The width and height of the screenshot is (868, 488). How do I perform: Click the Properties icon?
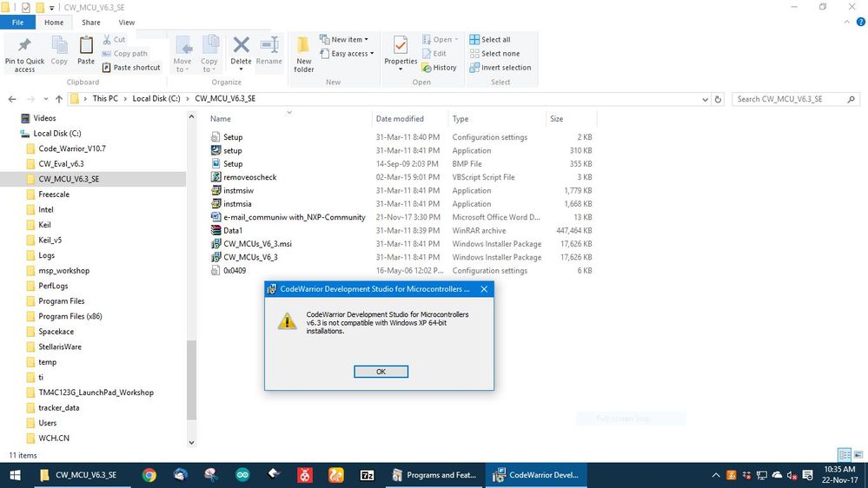coord(401,45)
